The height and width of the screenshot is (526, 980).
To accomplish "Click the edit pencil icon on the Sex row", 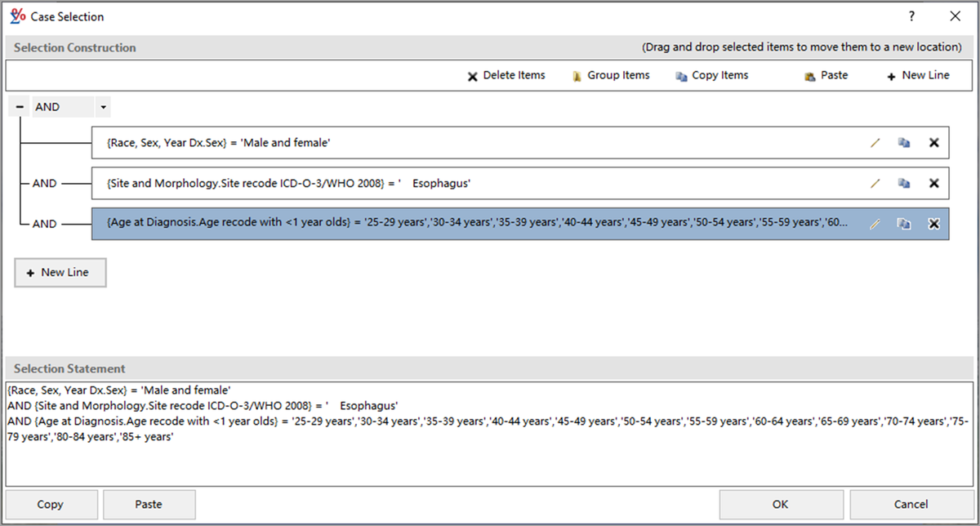I will click(x=875, y=142).
